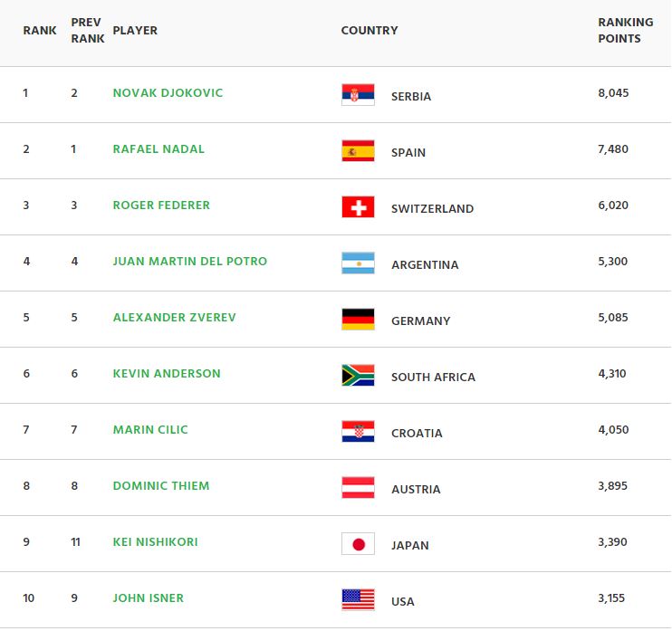Viewport: 672px width, 631px height.
Task: Click the Austria flag icon
Action: (x=358, y=487)
